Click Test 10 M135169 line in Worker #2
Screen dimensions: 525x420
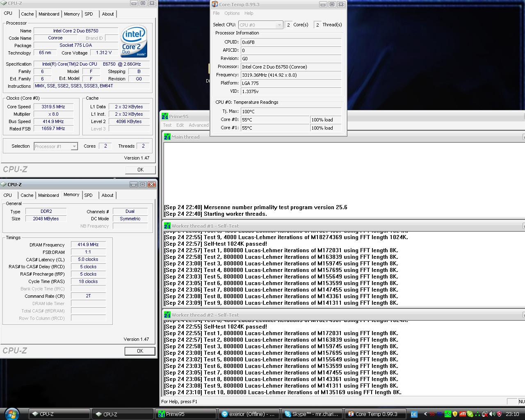click(x=283, y=392)
